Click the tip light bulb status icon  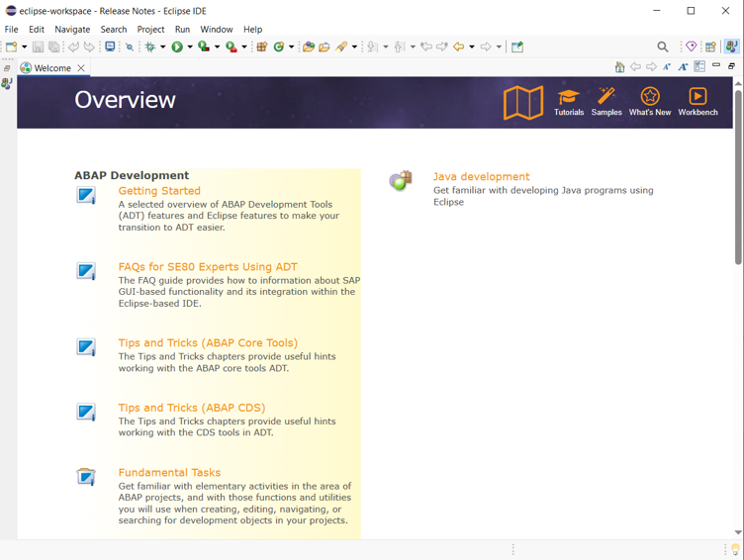tap(735, 549)
